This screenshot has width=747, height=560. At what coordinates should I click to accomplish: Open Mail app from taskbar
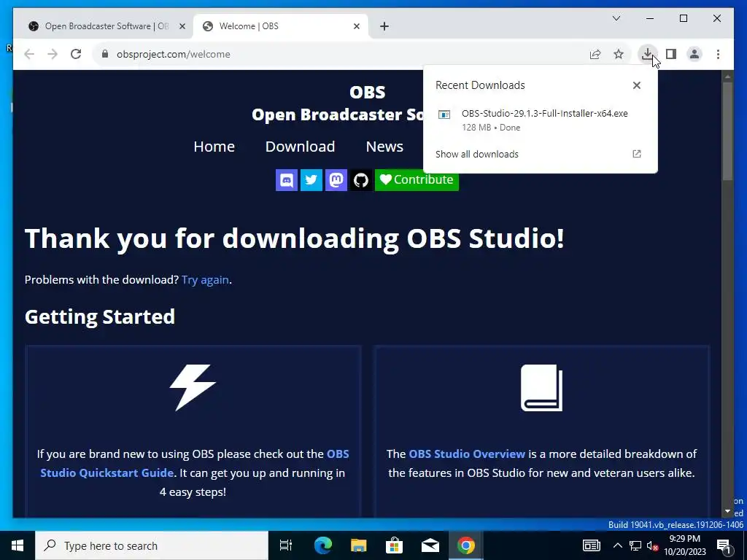430,545
